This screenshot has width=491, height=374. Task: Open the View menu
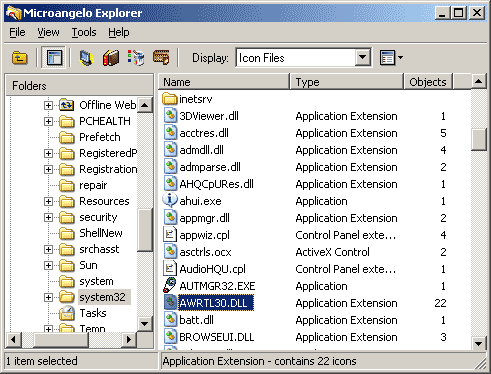point(48,32)
